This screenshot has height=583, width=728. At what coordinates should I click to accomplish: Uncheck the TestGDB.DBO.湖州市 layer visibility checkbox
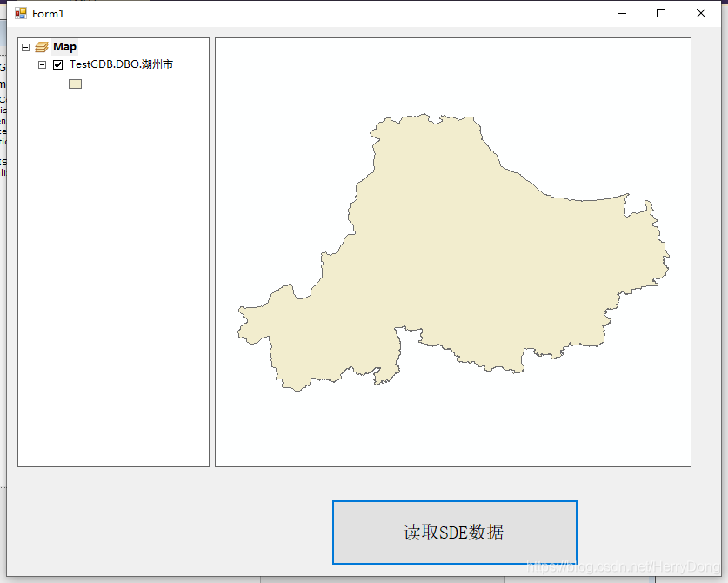57,64
